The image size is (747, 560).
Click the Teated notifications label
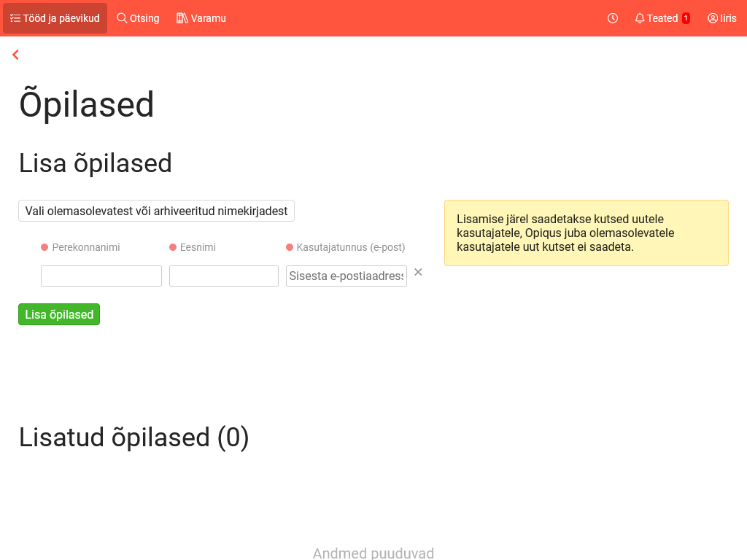[x=662, y=18]
